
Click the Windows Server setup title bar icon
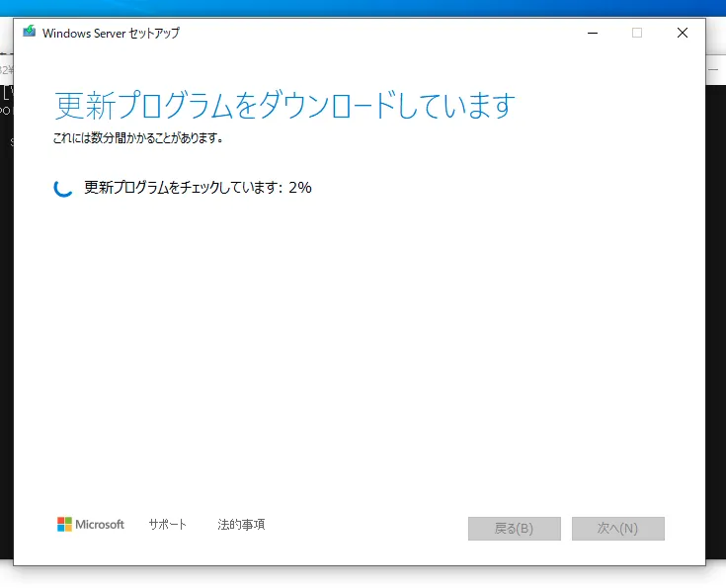tap(30, 32)
